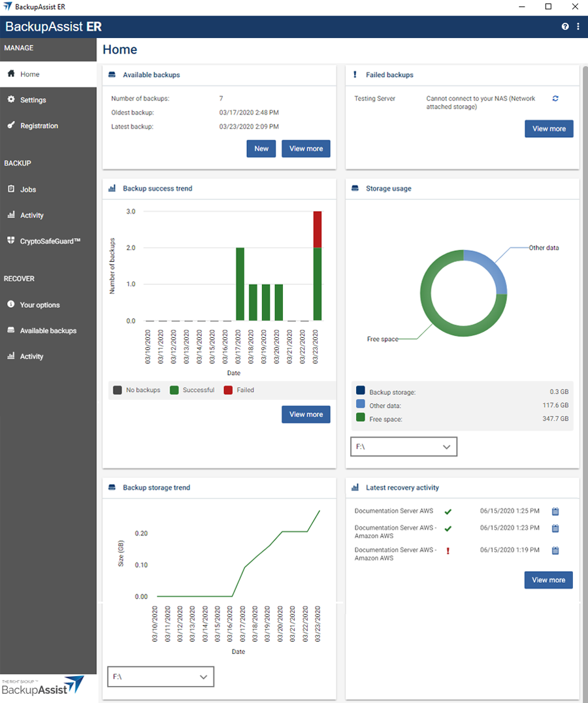Viewport: 588px width, 703px height.
Task: Click the Backup storage value 0.3 GB
Action: click(x=559, y=392)
